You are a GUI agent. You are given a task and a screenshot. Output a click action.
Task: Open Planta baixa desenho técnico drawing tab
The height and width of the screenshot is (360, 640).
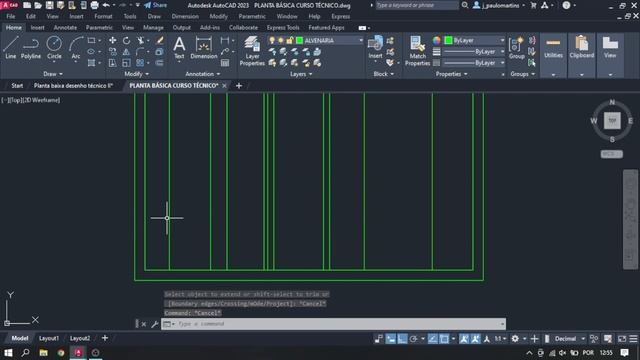pos(73,85)
